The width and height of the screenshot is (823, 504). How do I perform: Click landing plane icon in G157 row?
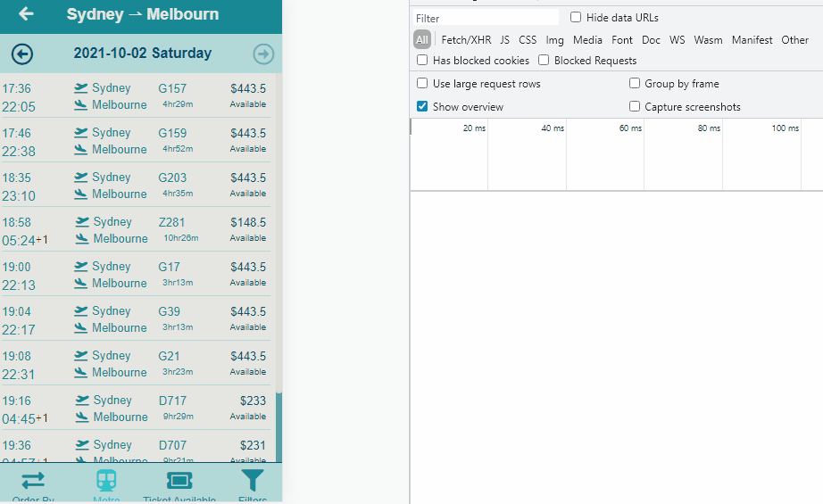tap(81, 105)
